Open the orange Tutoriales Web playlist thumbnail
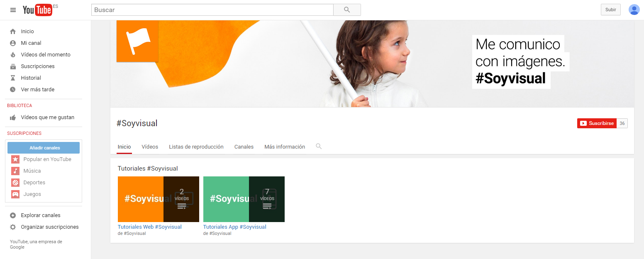Viewport: 644px width, 259px height. (159, 199)
